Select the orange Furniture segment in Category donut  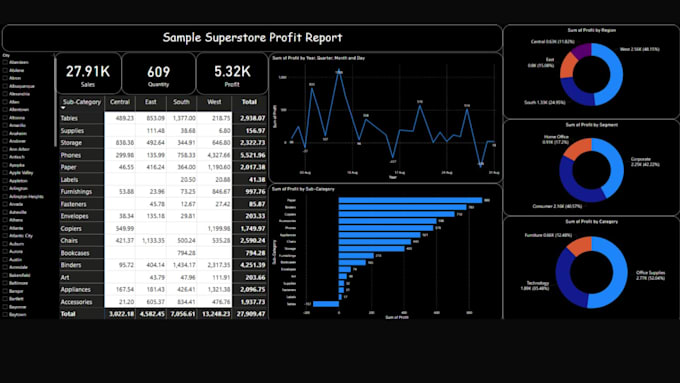pyautogui.click(x=579, y=245)
